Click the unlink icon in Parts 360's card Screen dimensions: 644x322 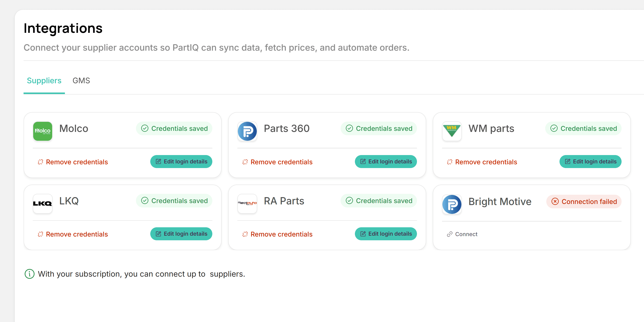(x=245, y=162)
